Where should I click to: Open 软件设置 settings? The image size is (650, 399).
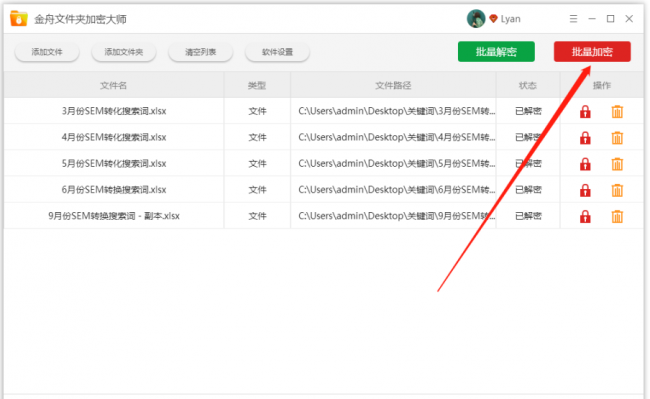[x=277, y=52]
